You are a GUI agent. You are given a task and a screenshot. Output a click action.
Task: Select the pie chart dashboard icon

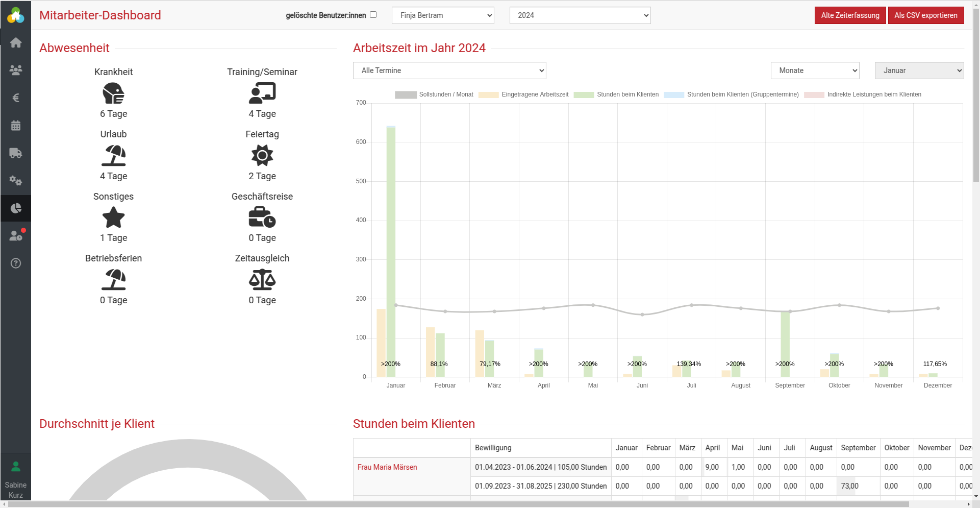click(16, 208)
